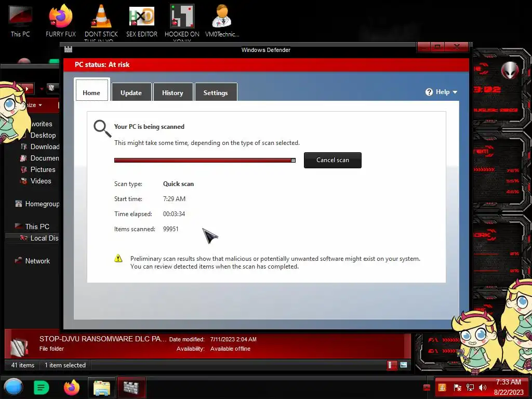Screen dimensions: 532x399
Task: Open Firefox from the taskbar
Action: [x=72, y=387]
